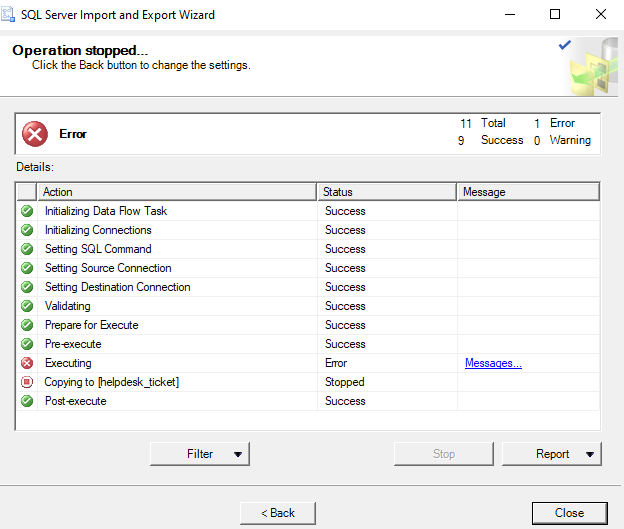Click the '11 Total' summary count
Viewport: 624px width, 529px height.
[x=483, y=123]
